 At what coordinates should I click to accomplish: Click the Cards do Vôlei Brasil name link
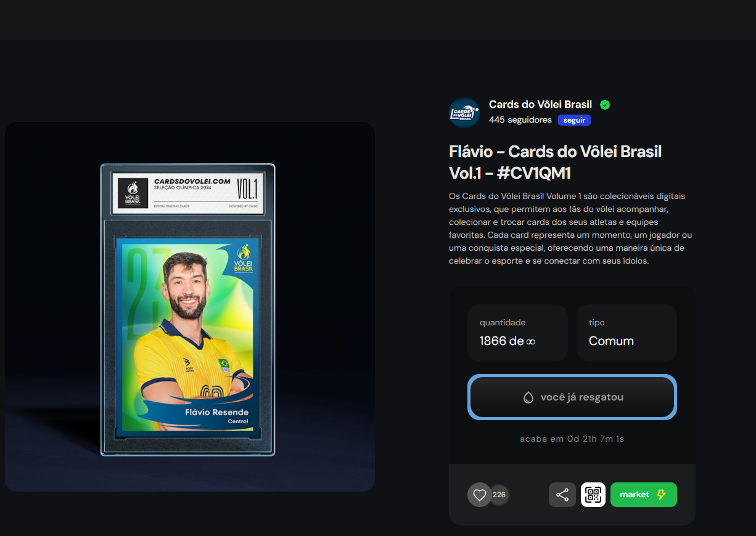540,104
